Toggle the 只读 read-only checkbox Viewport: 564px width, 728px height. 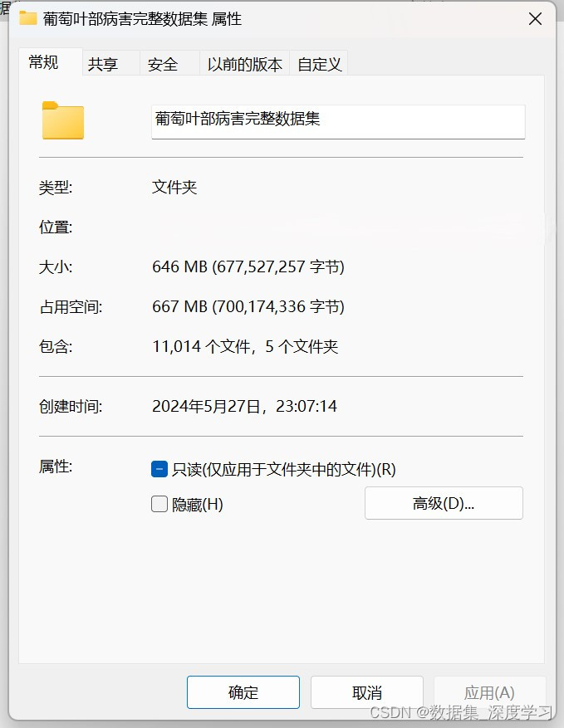point(159,469)
